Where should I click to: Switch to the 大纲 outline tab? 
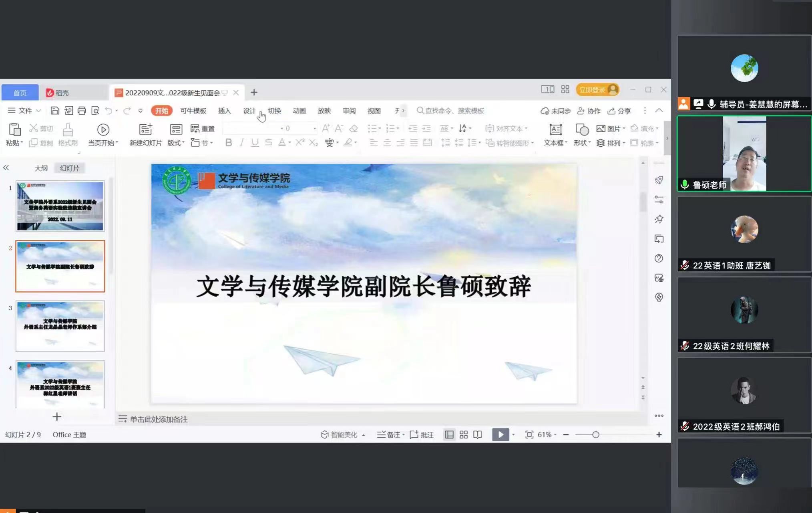click(41, 168)
